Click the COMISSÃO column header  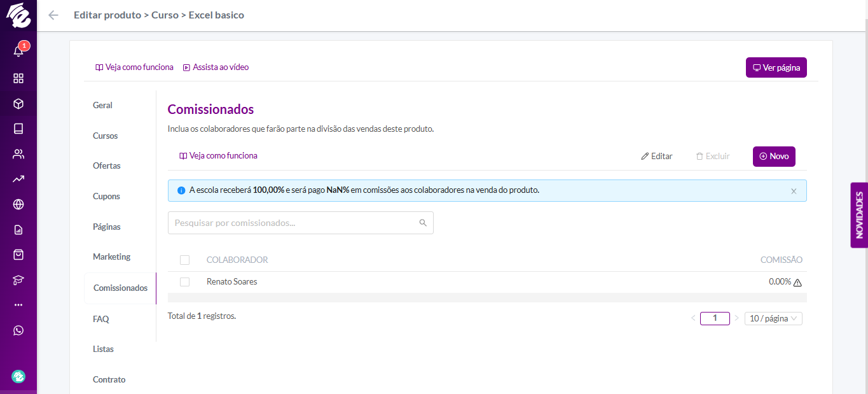coord(782,260)
